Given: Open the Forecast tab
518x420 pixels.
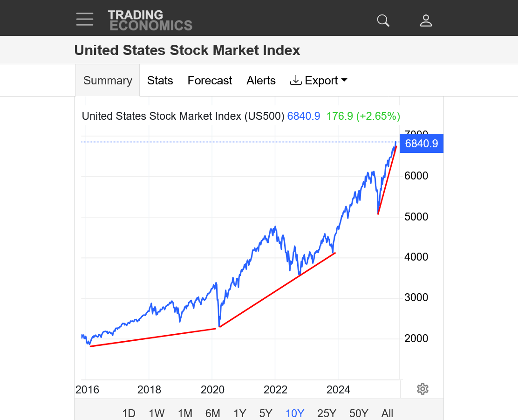Looking at the screenshot, I should tap(210, 81).
